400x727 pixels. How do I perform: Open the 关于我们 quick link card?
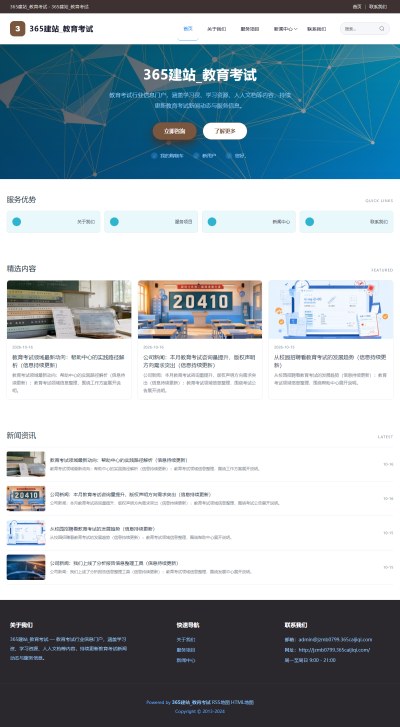[53, 222]
